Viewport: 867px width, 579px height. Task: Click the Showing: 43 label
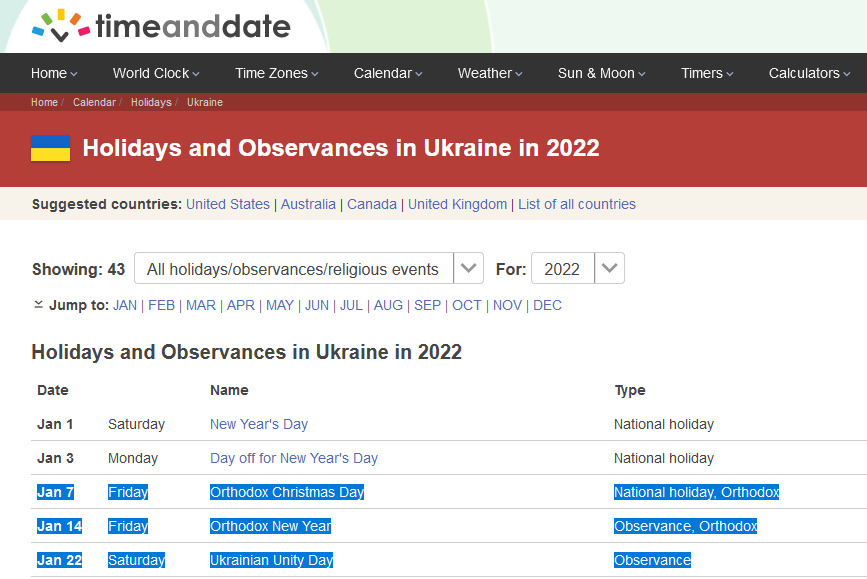click(x=79, y=269)
